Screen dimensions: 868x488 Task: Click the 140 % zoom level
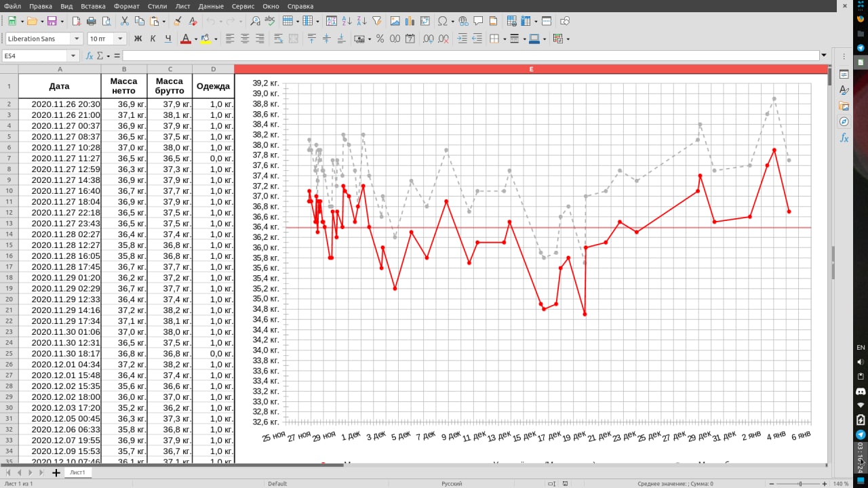coord(841,484)
